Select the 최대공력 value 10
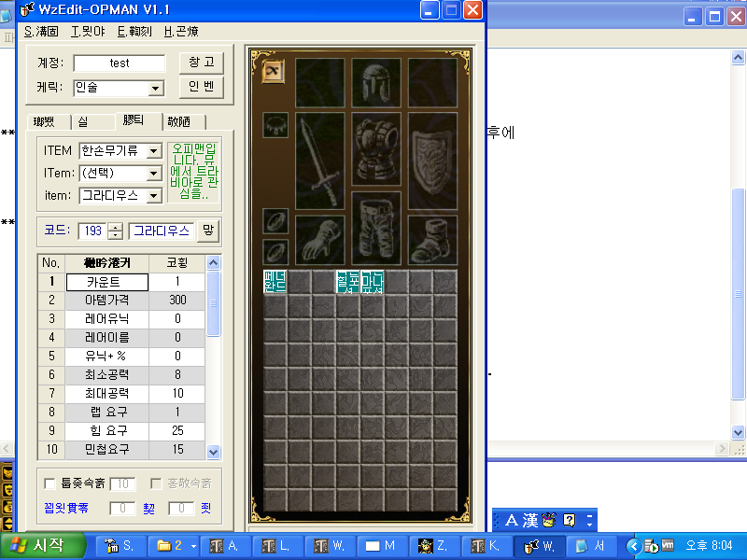Image resolution: width=747 pixels, height=560 pixels. (x=177, y=393)
